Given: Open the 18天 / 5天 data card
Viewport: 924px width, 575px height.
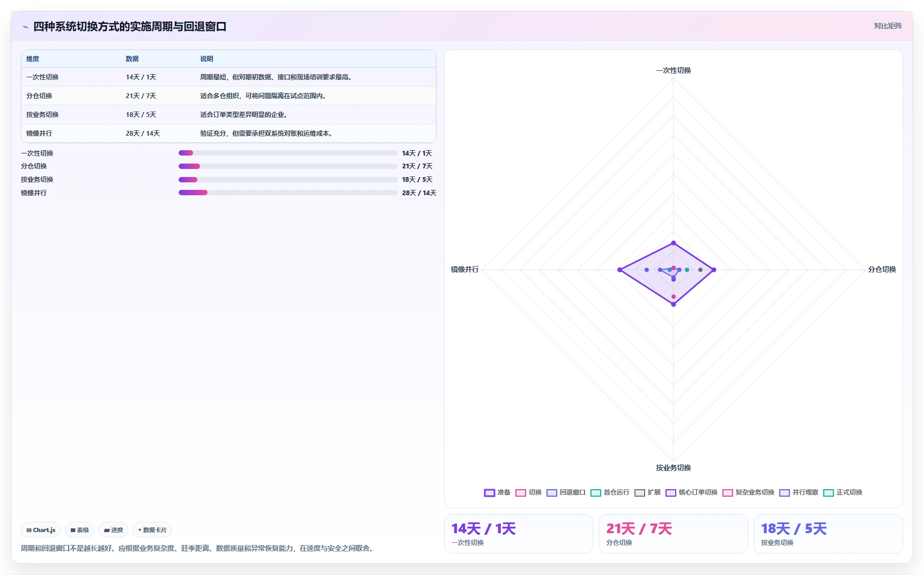Looking at the screenshot, I should (828, 534).
